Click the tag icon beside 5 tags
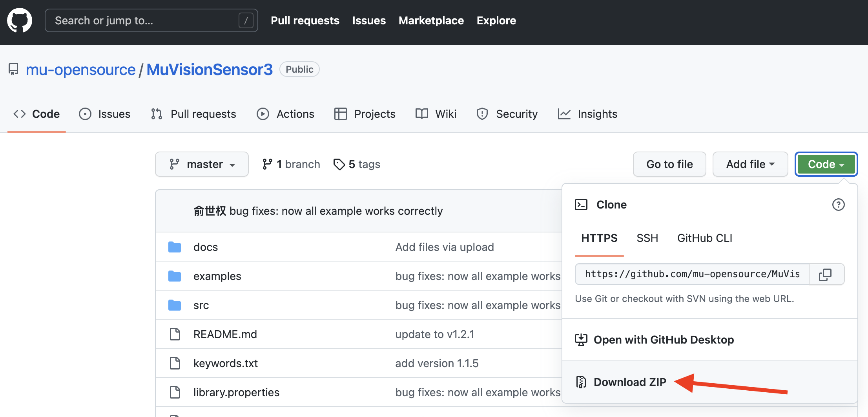The image size is (868, 417). (339, 164)
